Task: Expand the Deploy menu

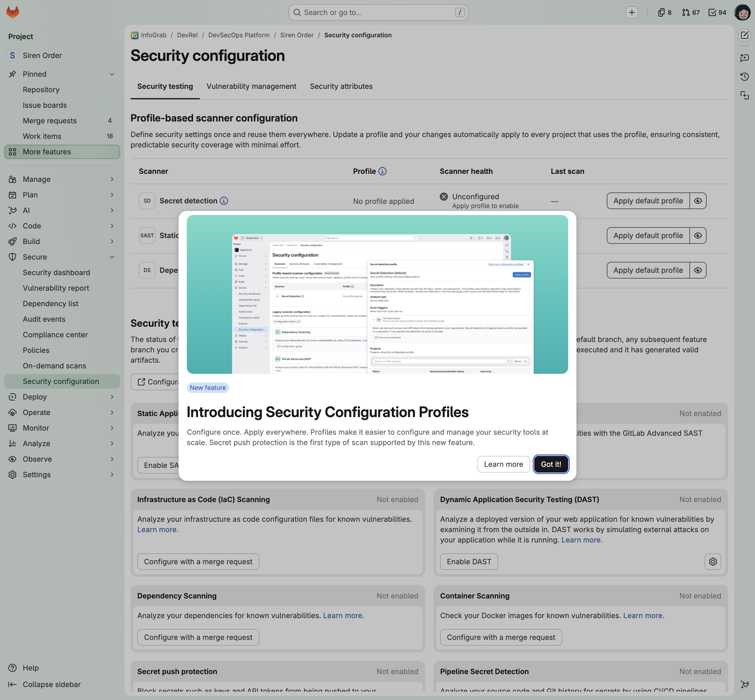Action: point(62,397)
